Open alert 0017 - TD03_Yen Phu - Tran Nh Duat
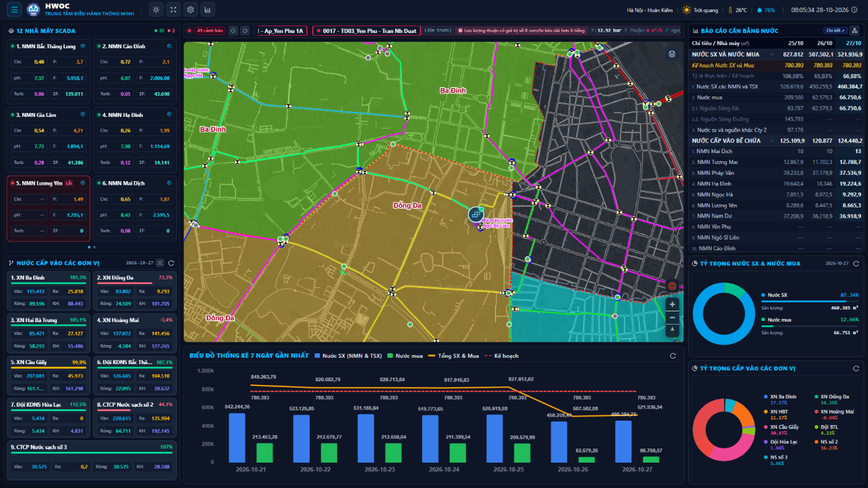This screenshot has height=488, width=868. click(x=366, y=30)
